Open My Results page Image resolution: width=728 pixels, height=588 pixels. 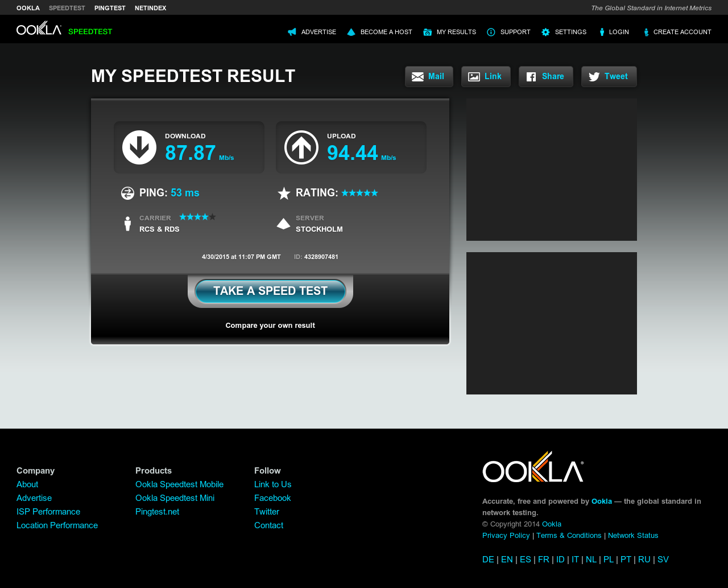pyautogui.click(x=456, y=32)
